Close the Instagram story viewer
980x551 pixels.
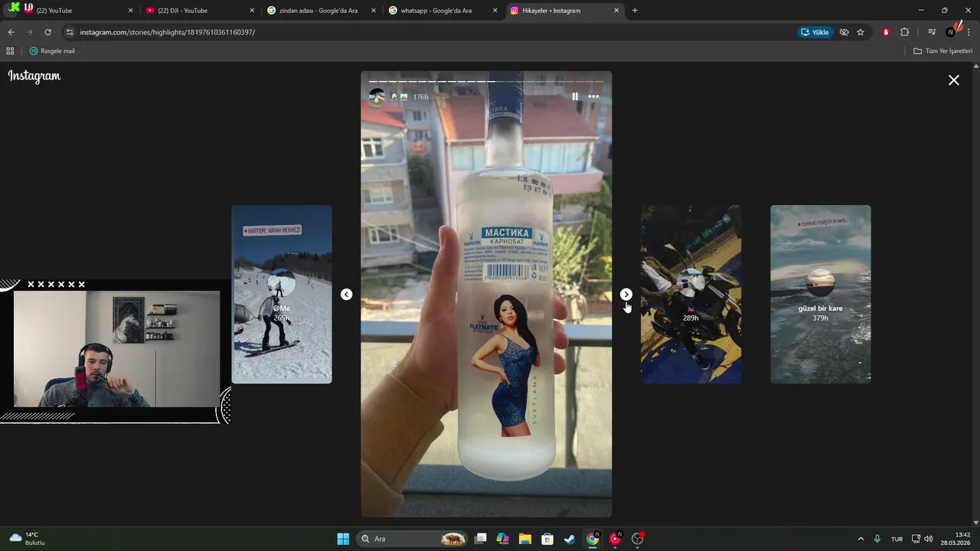coord(954,80)
